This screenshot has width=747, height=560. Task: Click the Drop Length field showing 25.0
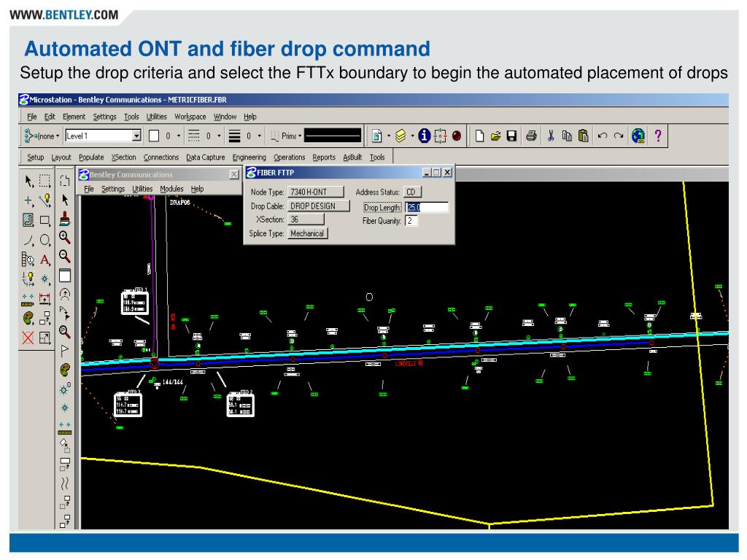click(x=426, y=207)
